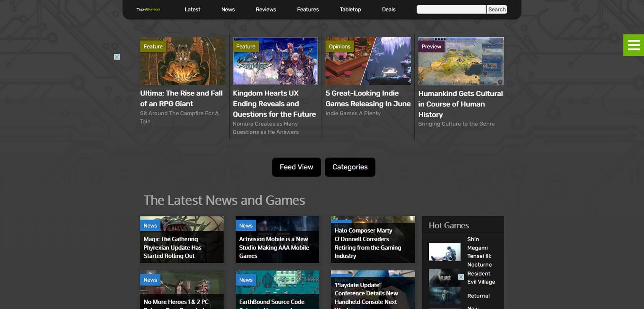Open the Ultima article thumbnail

pyautogui.click(x=182, y=61)
